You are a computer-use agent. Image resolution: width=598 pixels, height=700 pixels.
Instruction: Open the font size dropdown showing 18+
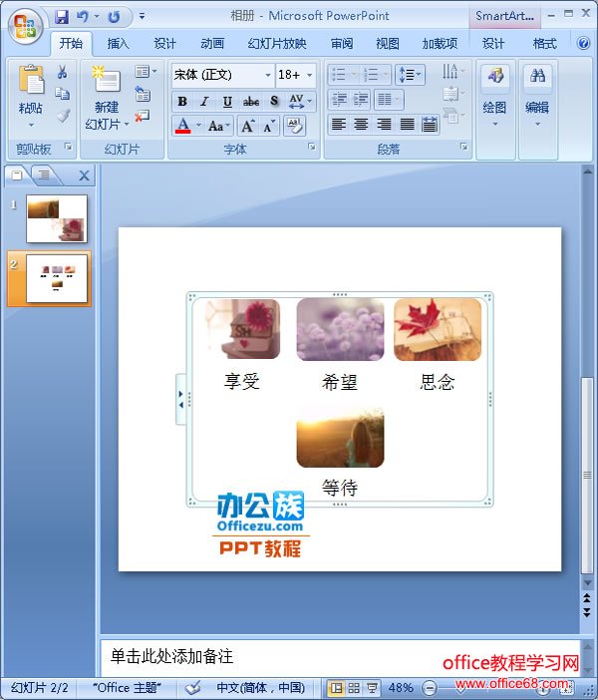pos(295,75)
